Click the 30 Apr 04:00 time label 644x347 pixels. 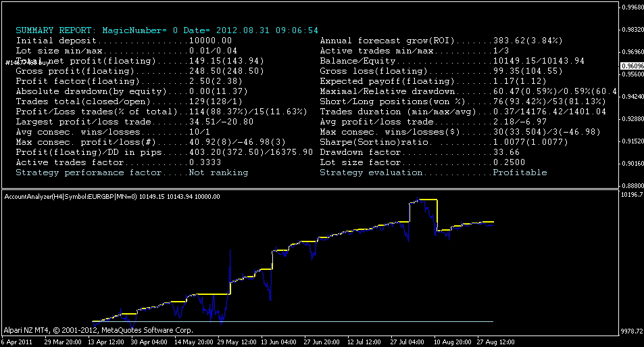[x=149, y=342]
